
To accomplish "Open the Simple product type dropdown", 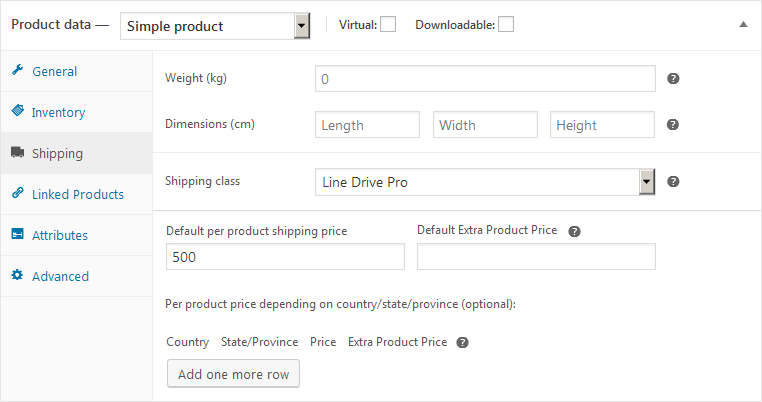I will tap(214, 26).
